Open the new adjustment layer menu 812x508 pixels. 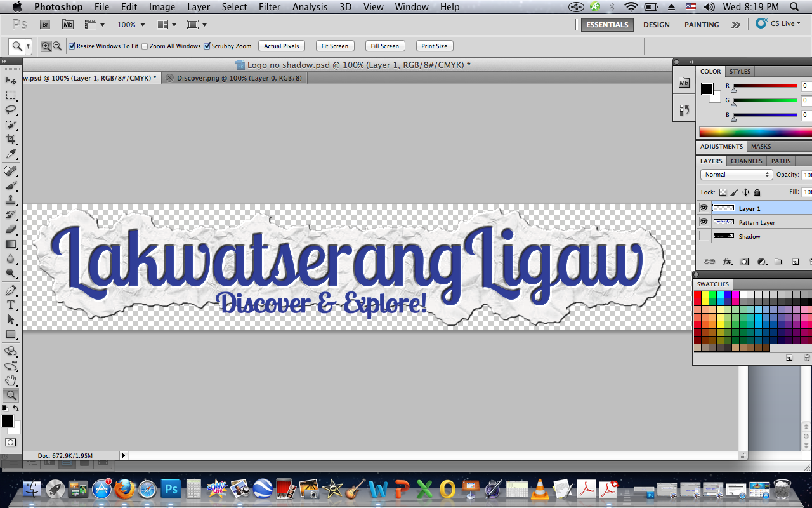tap(762, 261)
